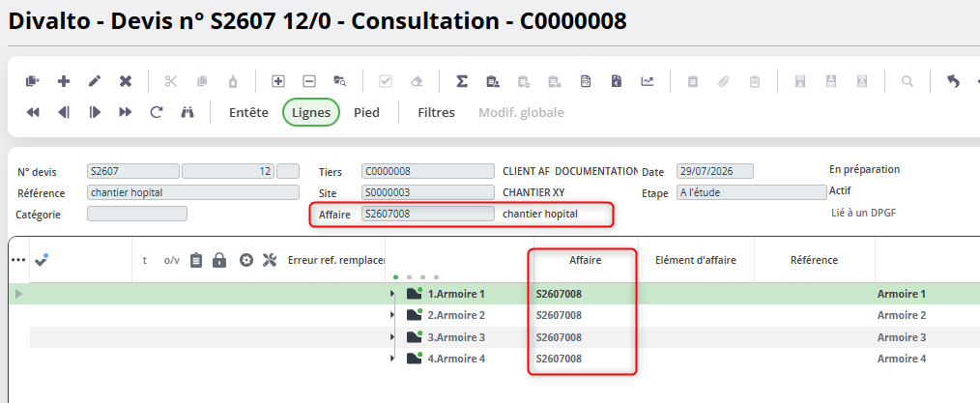Click the trend chart icon
Image resolution: width=980 pixels, height=403 pixels.
click(648, 81)
